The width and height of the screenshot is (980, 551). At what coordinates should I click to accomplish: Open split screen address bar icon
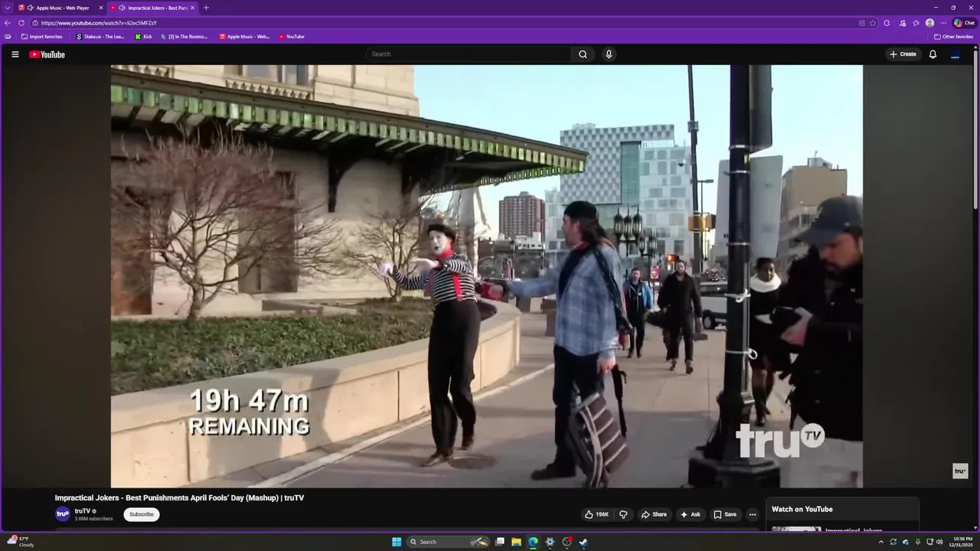pos(861,23)
